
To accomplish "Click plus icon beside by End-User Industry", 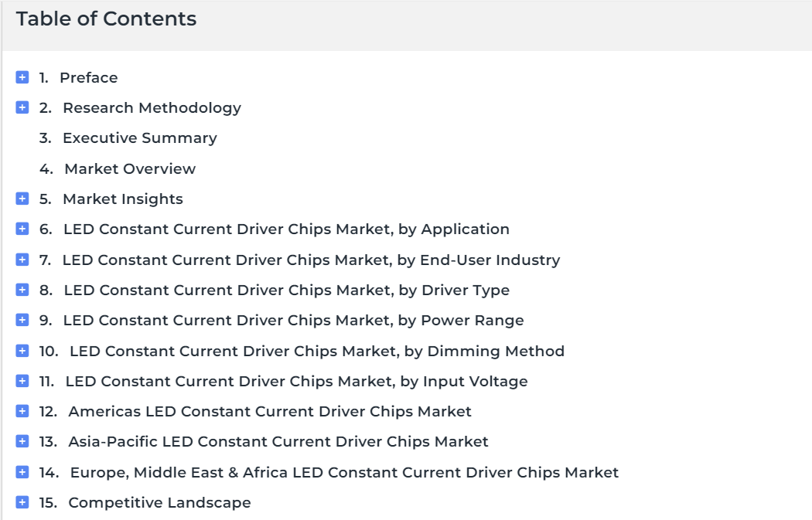I will click(22, 259).
